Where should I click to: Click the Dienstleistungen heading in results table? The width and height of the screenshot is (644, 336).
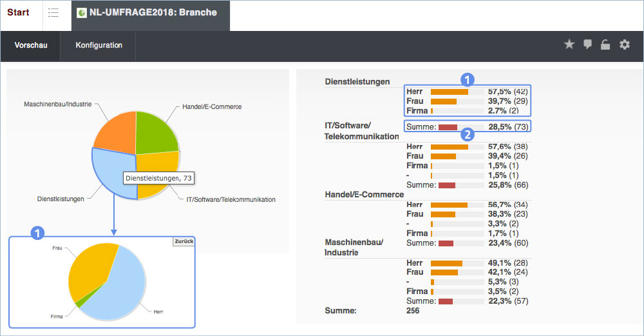(357, 81)
